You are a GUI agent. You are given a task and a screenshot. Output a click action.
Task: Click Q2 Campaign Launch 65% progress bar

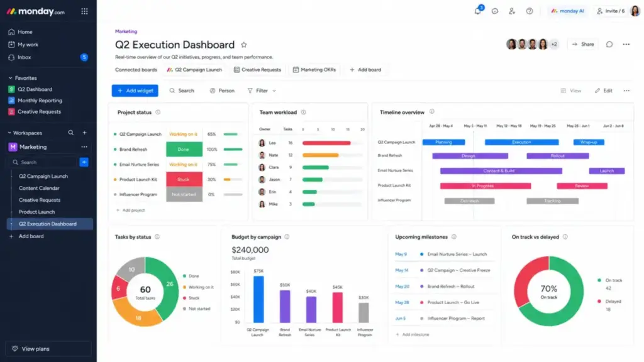tap(233, 134)
